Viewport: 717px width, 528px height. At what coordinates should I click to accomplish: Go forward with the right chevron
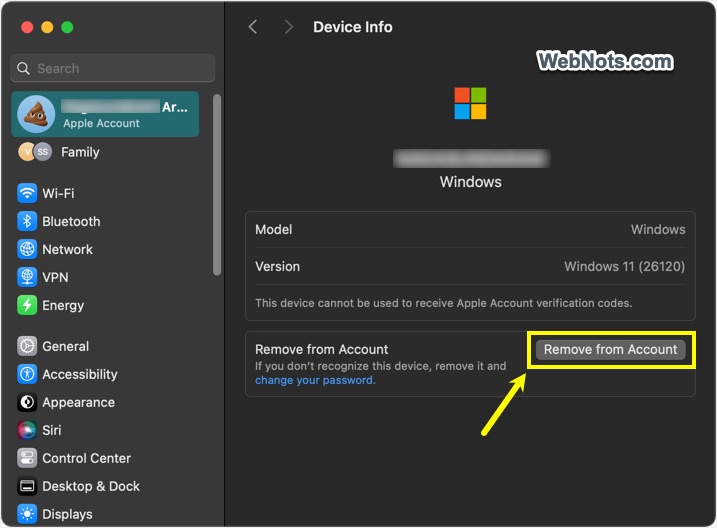289,27
